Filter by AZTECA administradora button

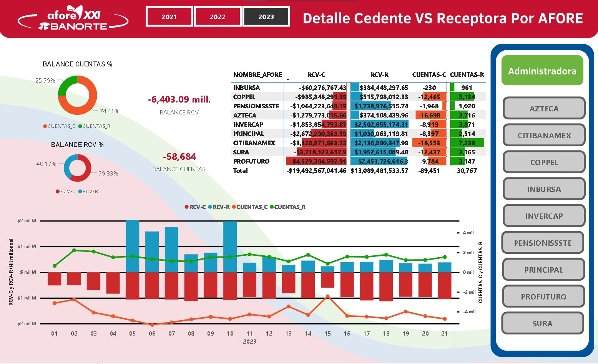click(x=544, y=109)
